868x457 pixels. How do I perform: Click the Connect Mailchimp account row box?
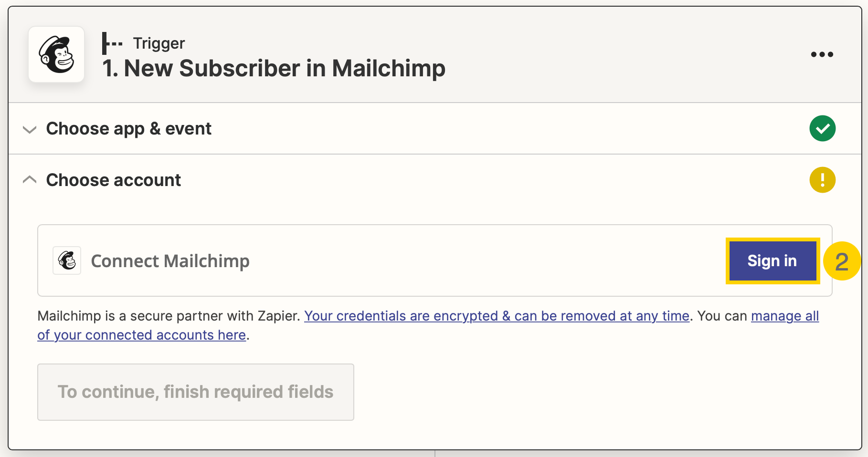(435, 260)
